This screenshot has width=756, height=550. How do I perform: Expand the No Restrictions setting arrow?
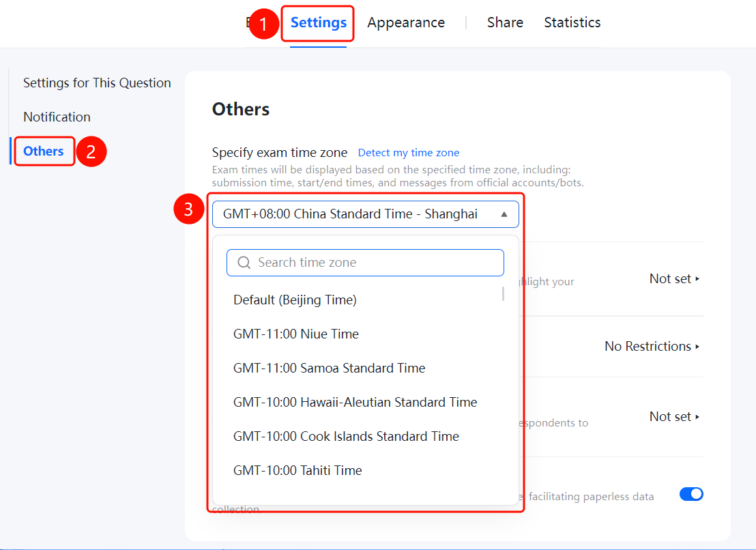point(697,347)
